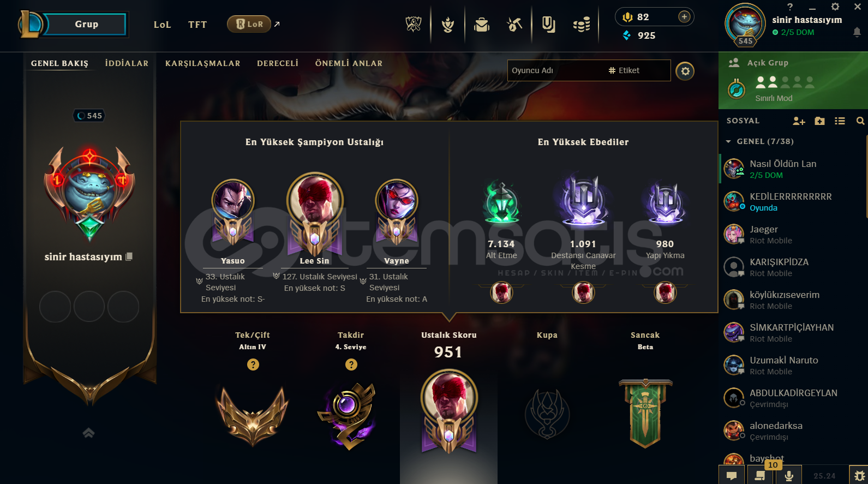This screenshot has height=484, width=868.
Task: Collapse the GENEL friends group
Action: [x=728, y=142]
